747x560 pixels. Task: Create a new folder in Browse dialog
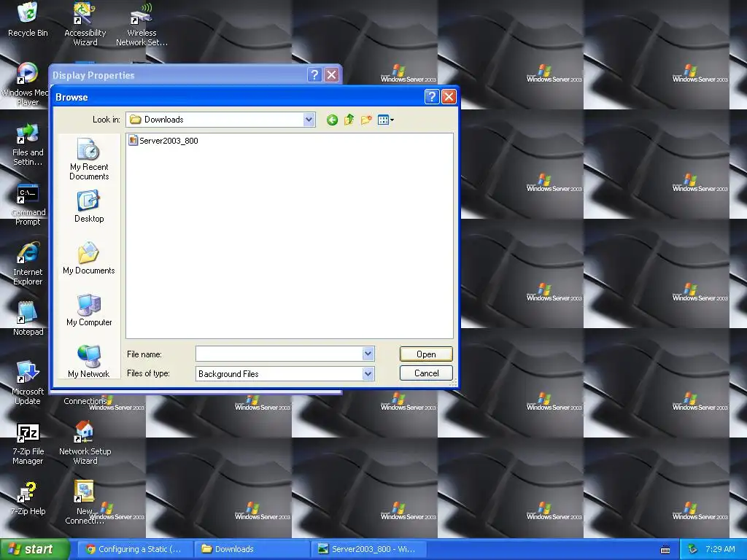coord(366,120)
